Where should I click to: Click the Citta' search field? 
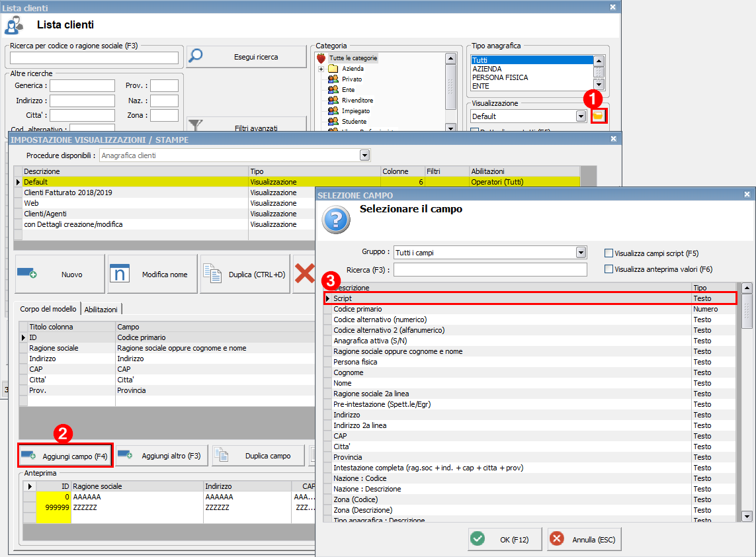point(83,115)
